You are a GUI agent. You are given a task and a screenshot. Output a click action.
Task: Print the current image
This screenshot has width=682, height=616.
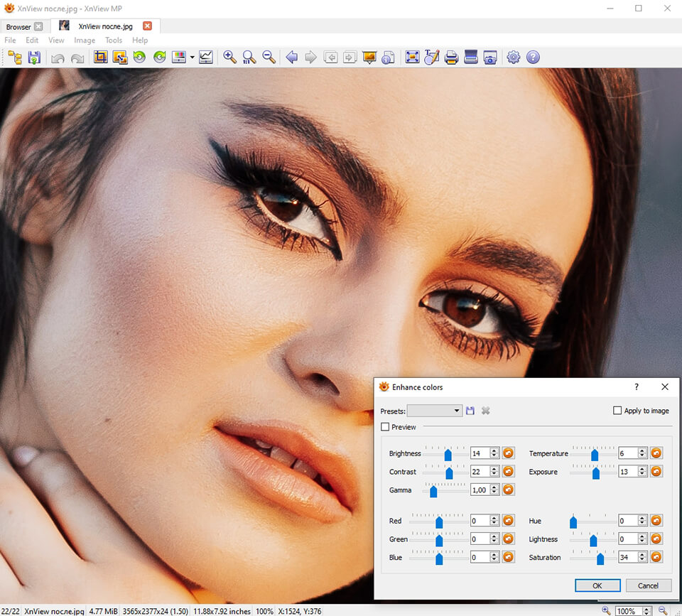(451, 57)
